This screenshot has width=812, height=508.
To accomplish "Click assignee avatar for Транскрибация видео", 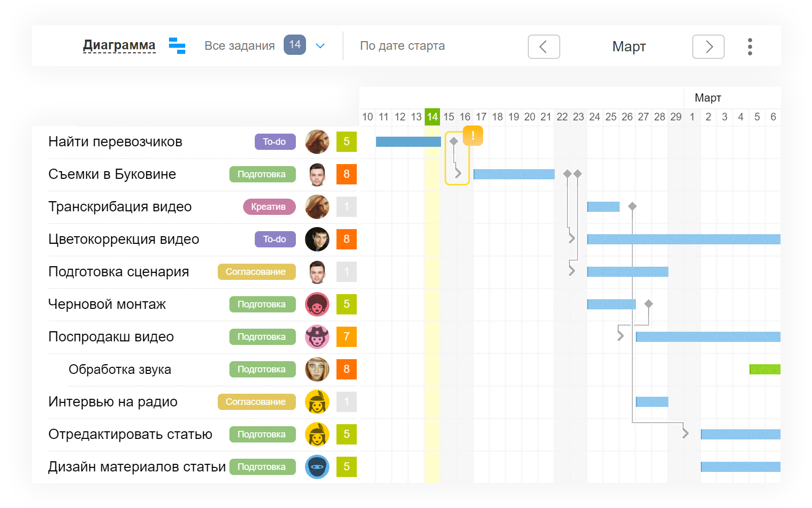I will tap(317, 207).
